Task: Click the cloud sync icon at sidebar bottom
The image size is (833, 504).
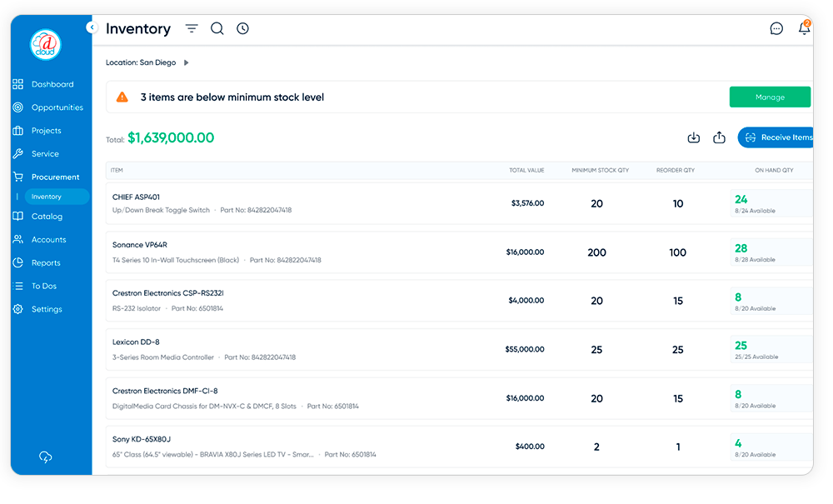Action: [x=46, y=457]
